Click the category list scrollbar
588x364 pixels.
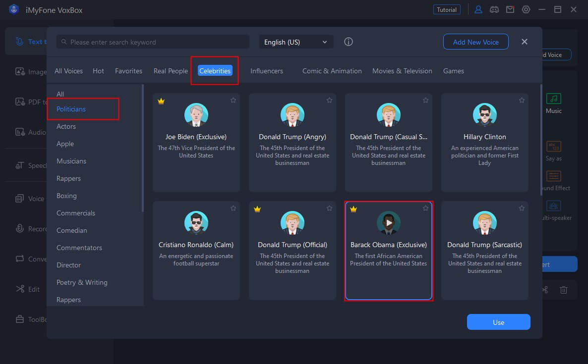click(142, 148)
